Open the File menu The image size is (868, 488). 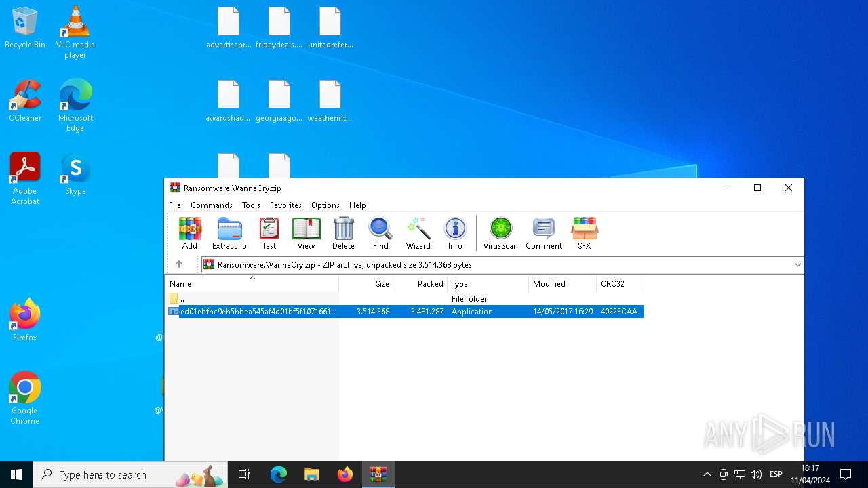click(x=175, y=205)
